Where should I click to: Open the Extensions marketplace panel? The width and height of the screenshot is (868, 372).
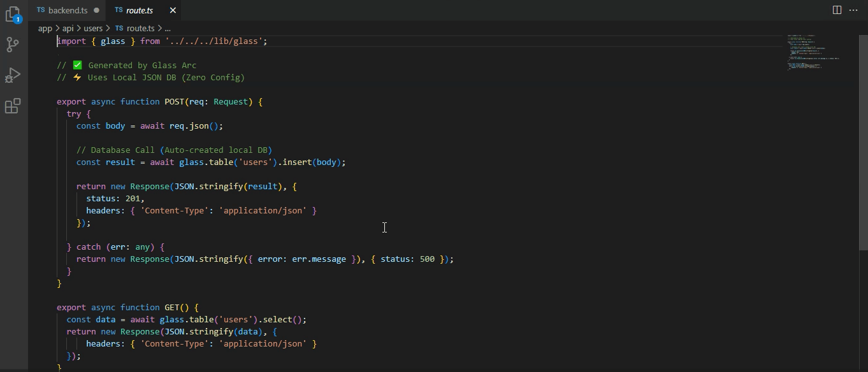coord(13,106)
